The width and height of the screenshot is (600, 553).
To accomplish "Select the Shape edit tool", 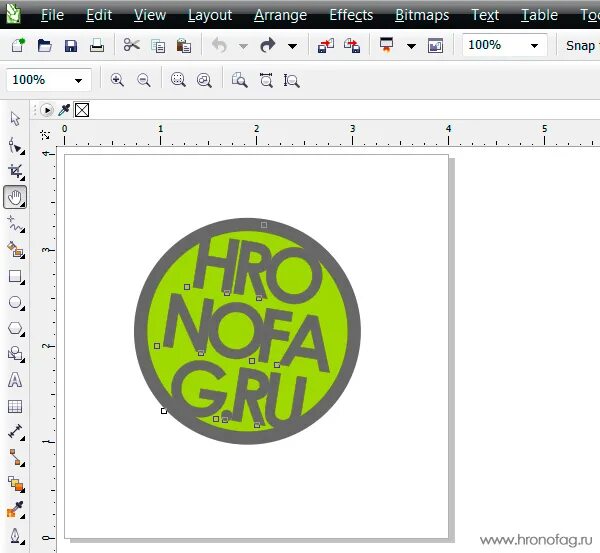I will (x=16, y=145).
